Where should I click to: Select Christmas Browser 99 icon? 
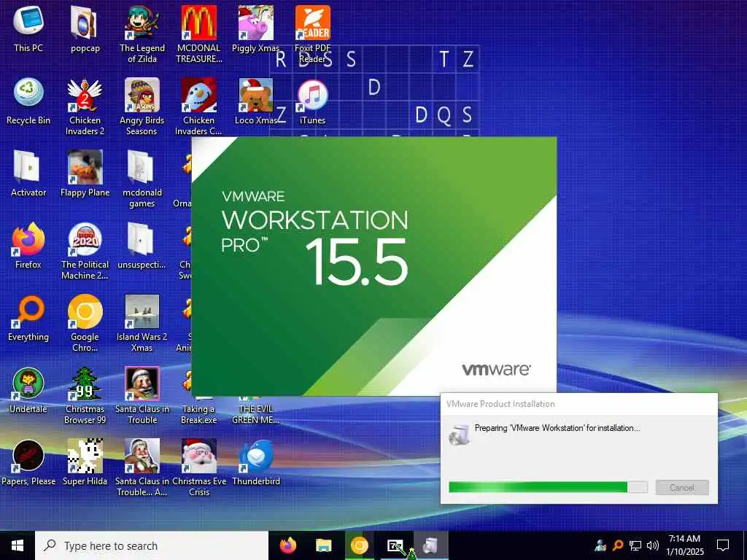pos(85,396)
